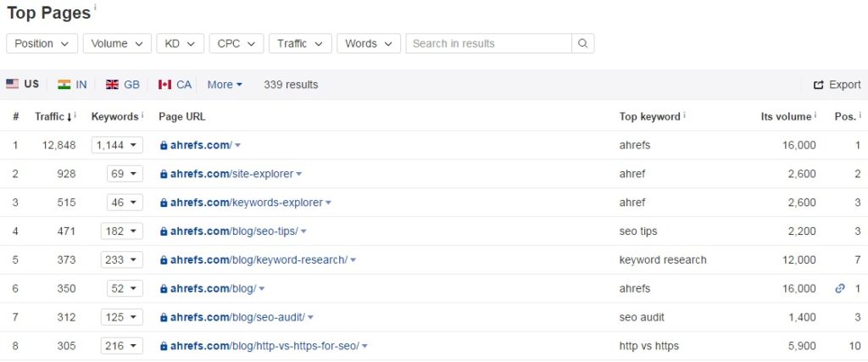Open the http-vs-https-for-seo link

coord(264,346)
